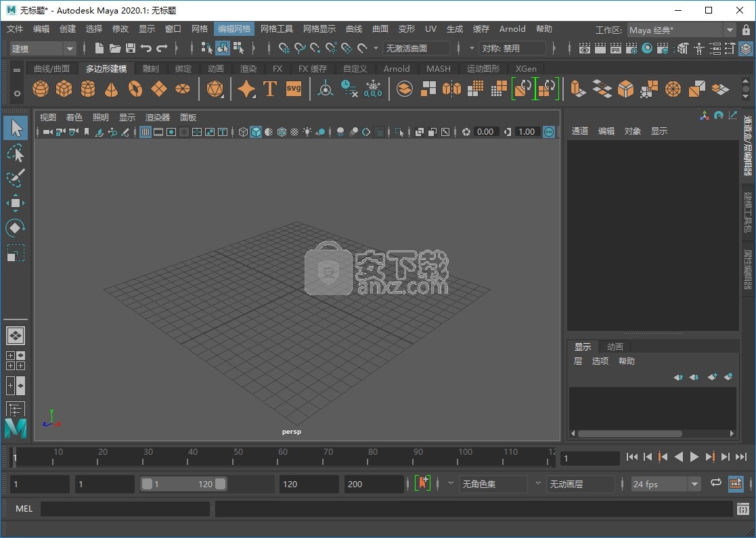756x538 pixels.
Task: Click the play forwards button
Action: pyautogui.click(x=694, y=457)
